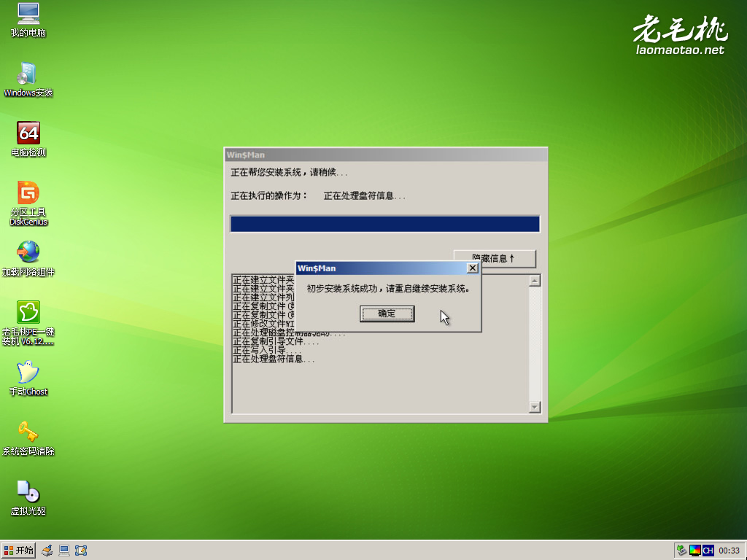This screenshot has width=747, height=560.
Task: Open the 我的电脑 desktop icon
Action: coord(28,20)
